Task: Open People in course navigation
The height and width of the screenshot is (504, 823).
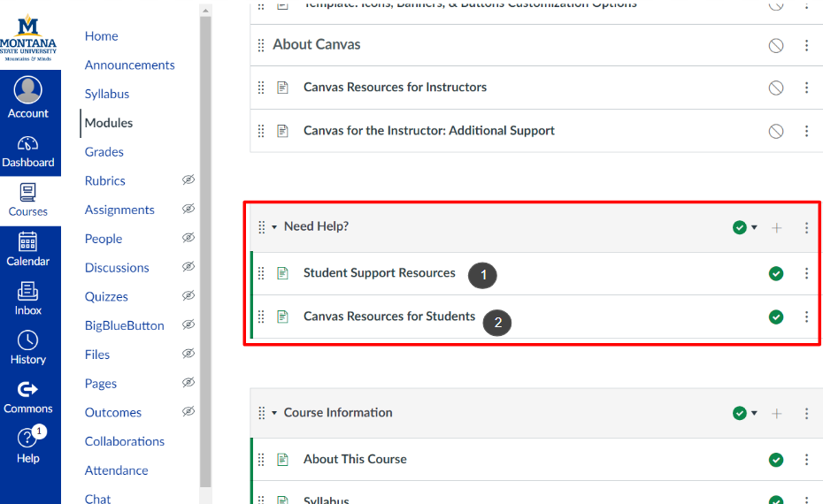Action: click(104, 239)
